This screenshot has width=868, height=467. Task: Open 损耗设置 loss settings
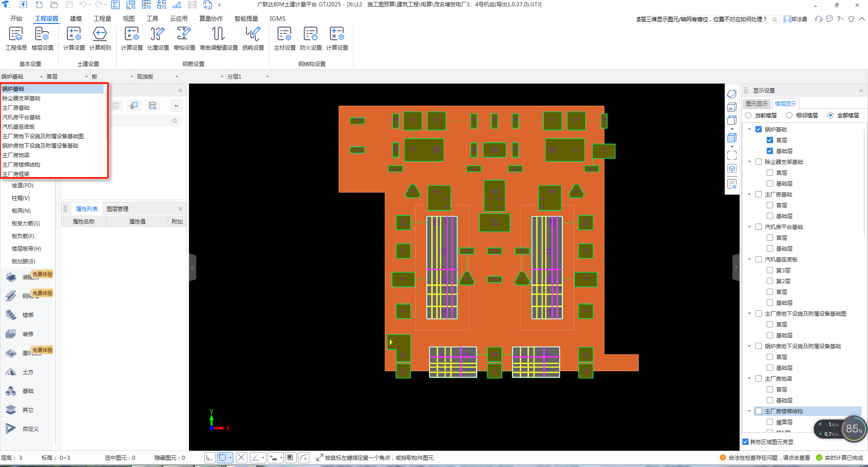253,38
